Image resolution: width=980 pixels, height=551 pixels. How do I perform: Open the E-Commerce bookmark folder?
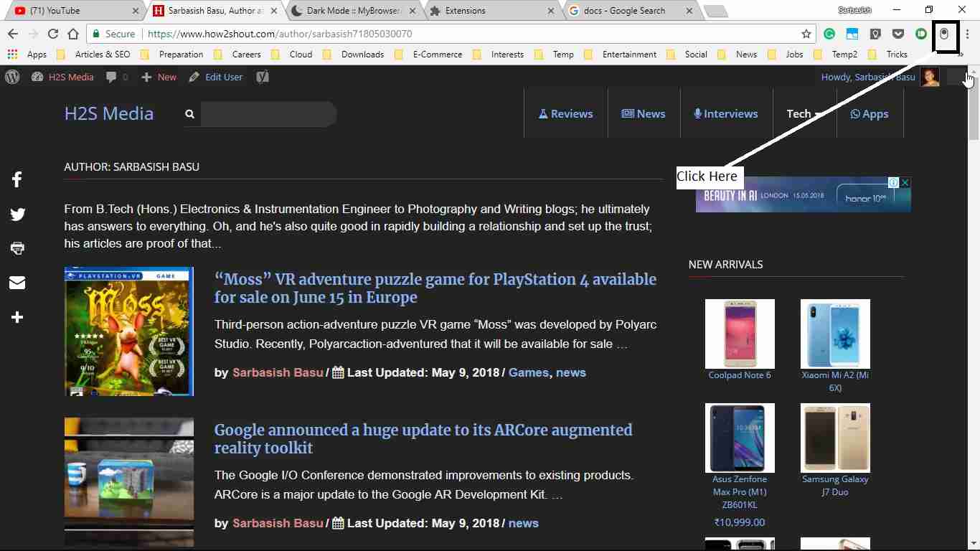tap(429, 54)
